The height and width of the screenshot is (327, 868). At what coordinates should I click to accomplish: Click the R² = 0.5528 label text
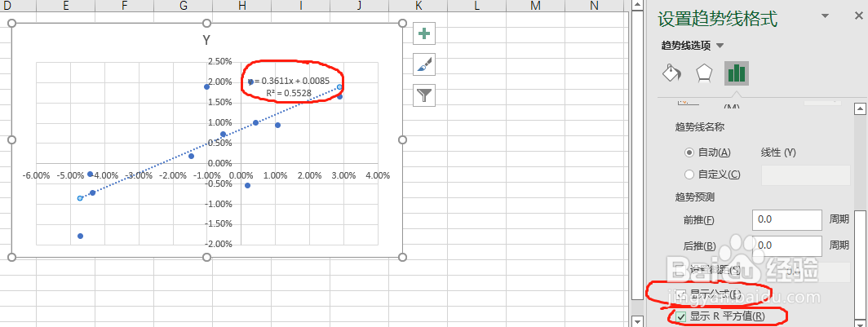(289, 94)
